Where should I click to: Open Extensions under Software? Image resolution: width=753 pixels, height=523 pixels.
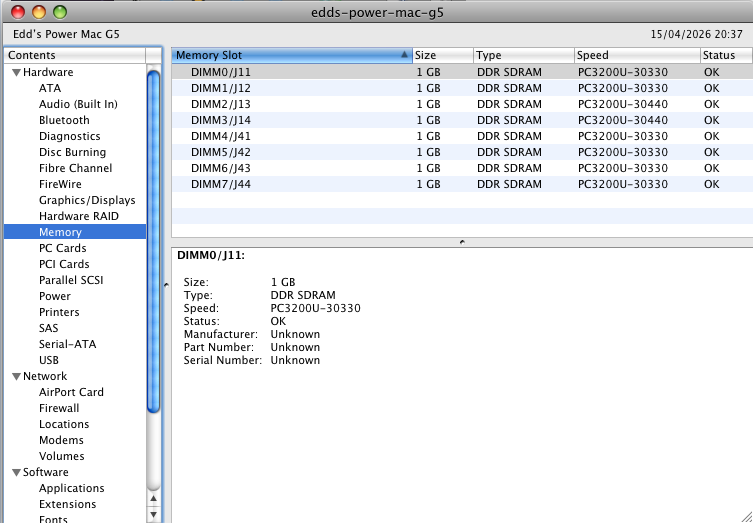click(67, 504)
